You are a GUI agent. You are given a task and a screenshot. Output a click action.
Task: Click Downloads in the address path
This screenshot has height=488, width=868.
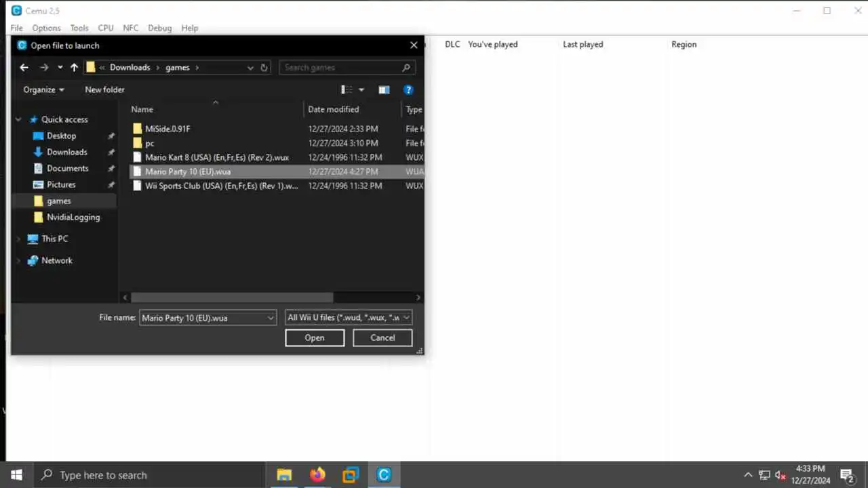[x=130, y=67]
